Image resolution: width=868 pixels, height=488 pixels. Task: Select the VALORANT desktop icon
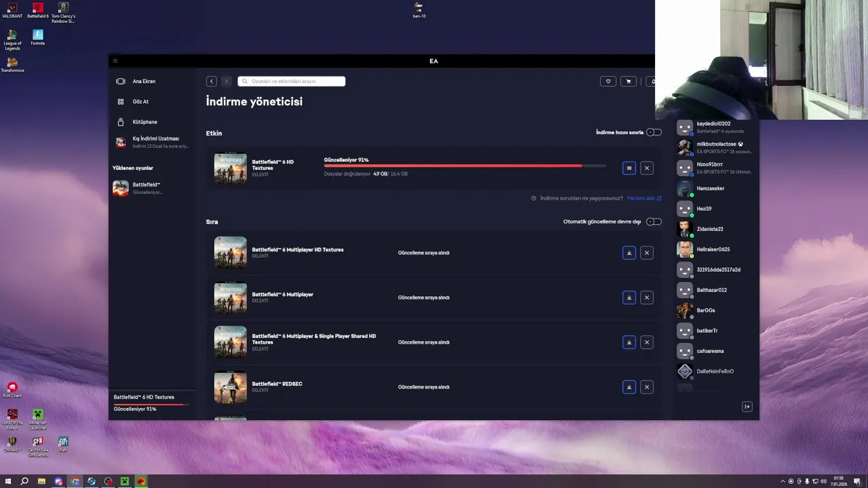point(12,11)
